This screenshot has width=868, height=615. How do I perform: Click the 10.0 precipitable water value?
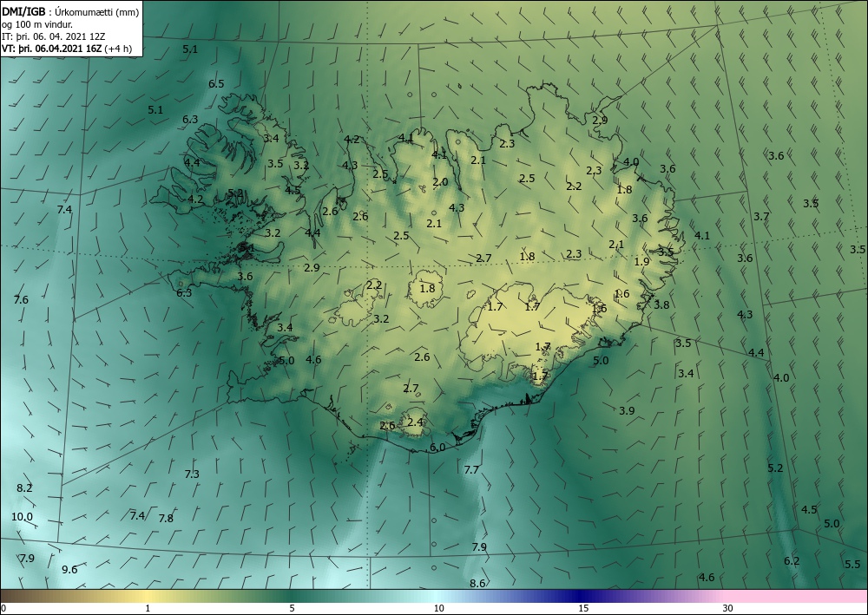tap(23, 517)
